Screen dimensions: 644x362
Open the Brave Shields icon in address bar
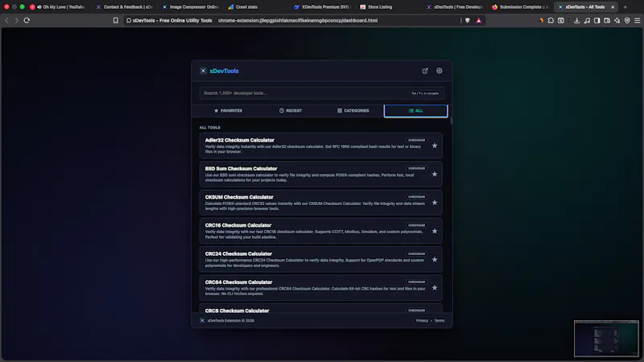pyautogui.click(x=468, y=21)
